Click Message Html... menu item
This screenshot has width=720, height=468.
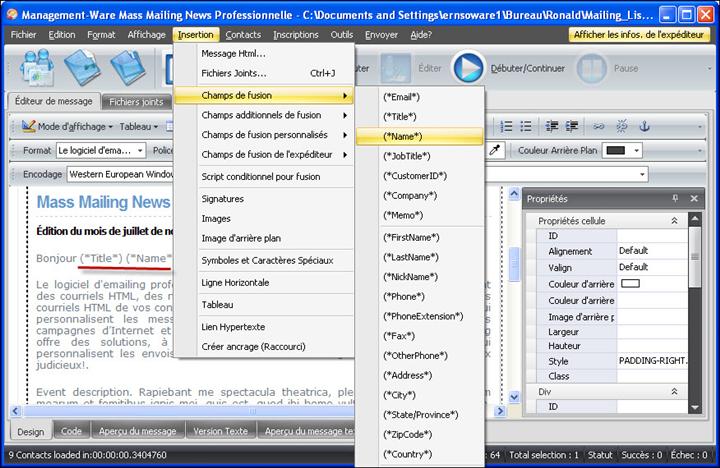tap(264, 54)
